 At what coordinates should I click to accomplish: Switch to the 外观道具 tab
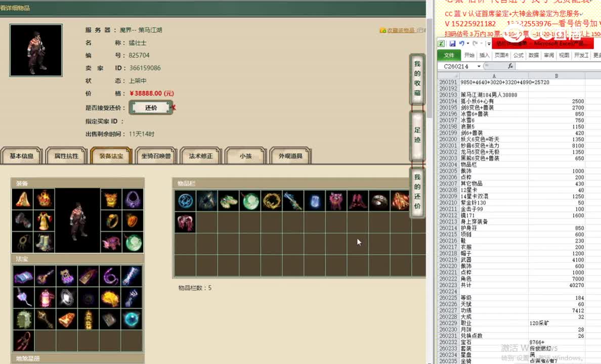290,156
